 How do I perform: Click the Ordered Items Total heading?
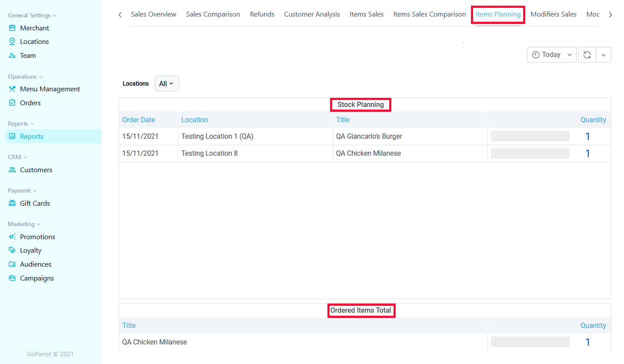pyautogui.click(x=361, y=311)
